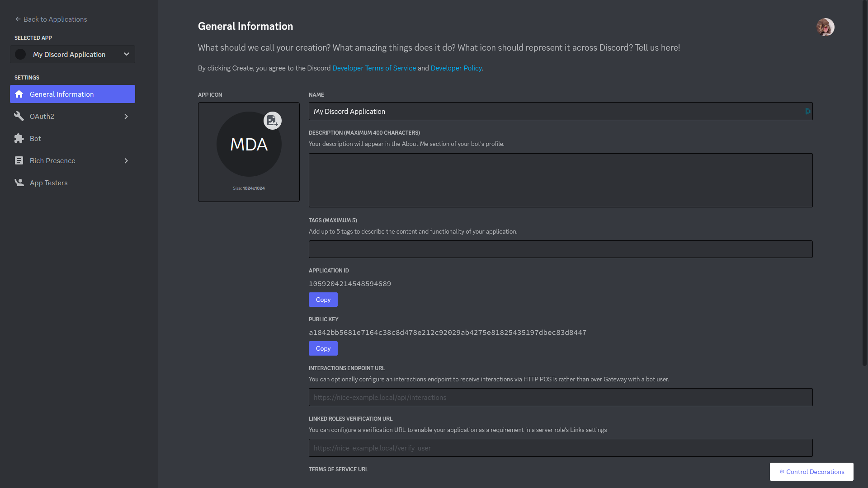Copy the Application ID
This screenshot has height=488, width=868.
[323, 300]
